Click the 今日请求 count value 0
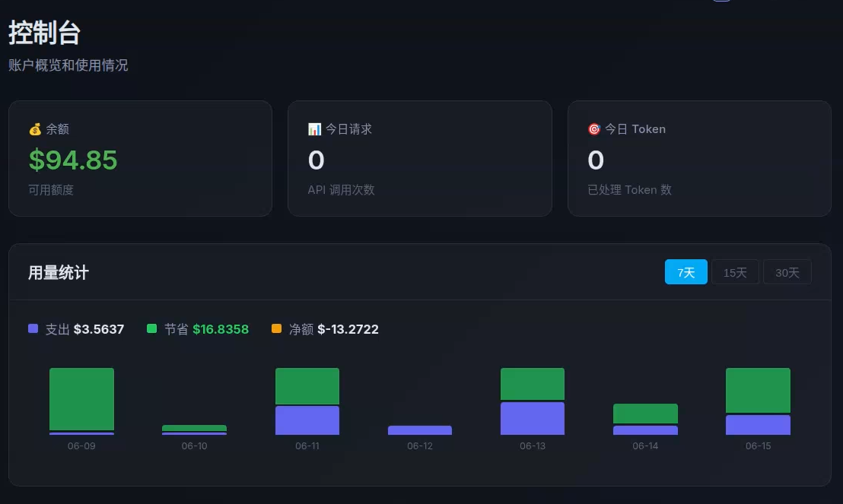The image size is (843, 504). tap(317, 160)
